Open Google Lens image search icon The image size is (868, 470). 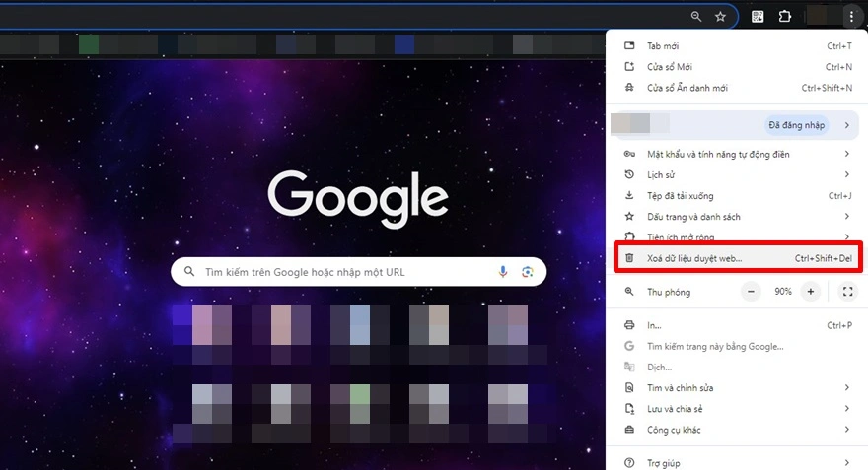pos(528,272)
